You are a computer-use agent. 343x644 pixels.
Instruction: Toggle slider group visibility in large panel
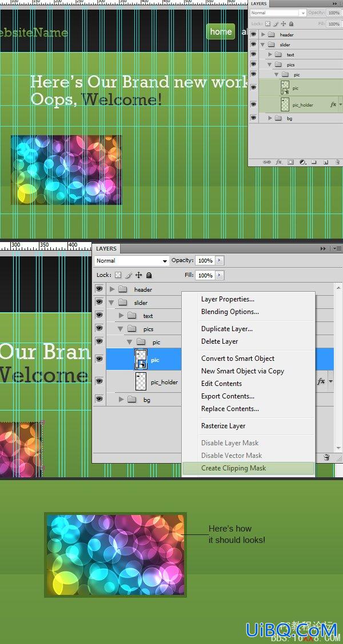(x=99, y=302)
